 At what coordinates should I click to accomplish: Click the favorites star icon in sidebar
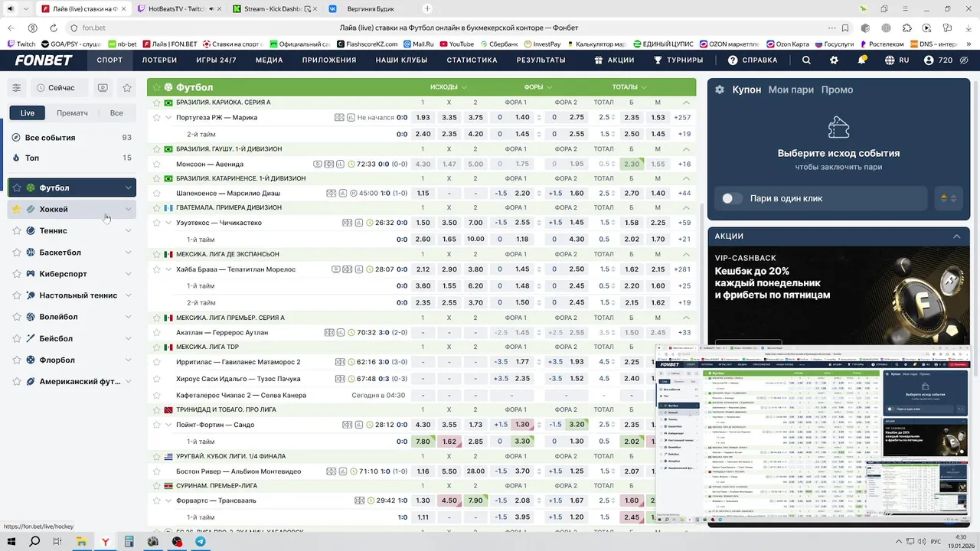[127, 88]
